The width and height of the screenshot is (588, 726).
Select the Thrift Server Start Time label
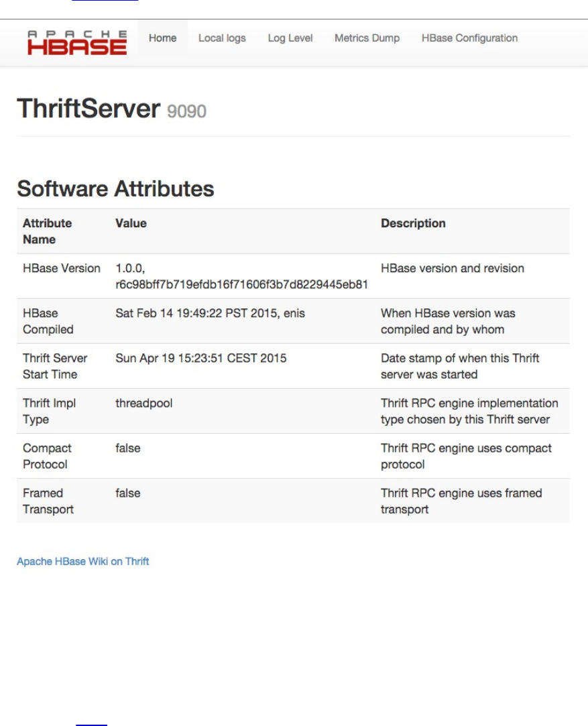pyautogui.click(x=55, y=366)
